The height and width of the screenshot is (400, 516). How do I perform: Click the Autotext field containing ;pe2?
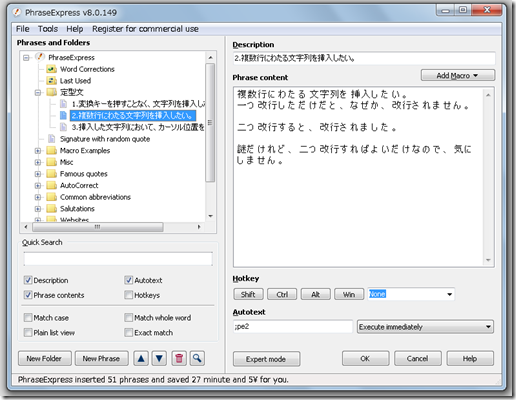click(x=293, y=327)
